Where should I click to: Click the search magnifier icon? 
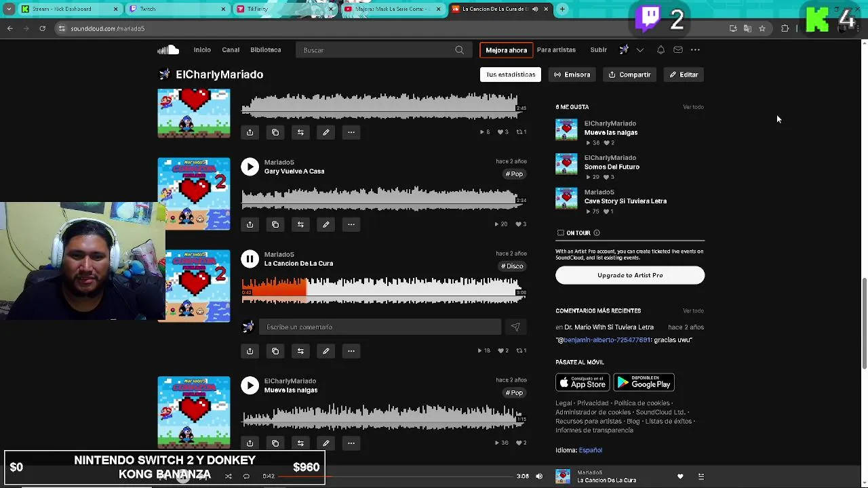tap(459, 49)
